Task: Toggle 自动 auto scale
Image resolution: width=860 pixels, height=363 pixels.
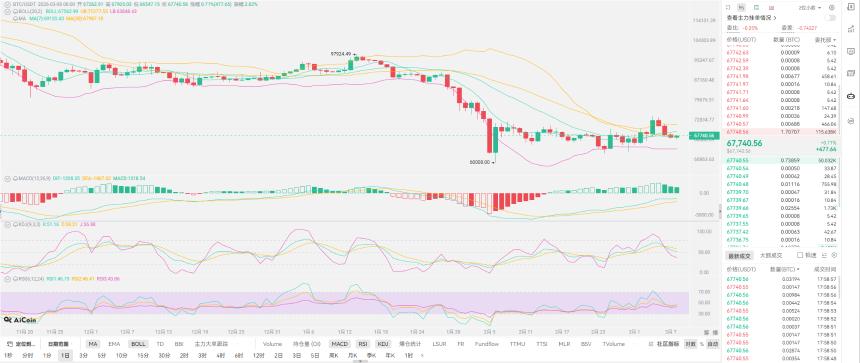Action: pos(712,344)
